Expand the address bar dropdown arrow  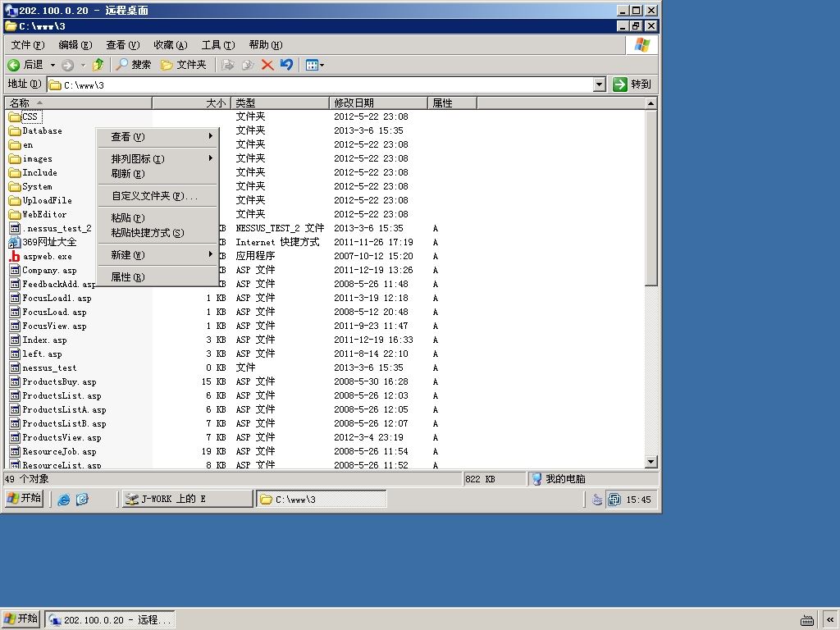click(x=600, y=84)
